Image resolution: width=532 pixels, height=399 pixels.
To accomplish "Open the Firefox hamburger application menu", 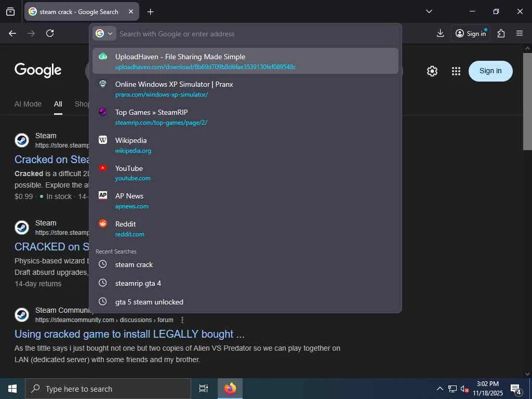I will coord(520,33).
